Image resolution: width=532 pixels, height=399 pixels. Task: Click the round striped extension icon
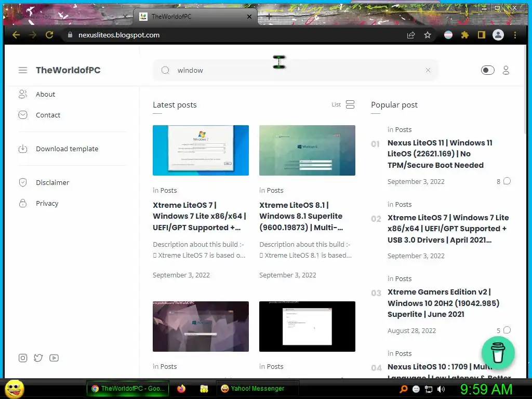pyautogui.click(x=448, y=35)
